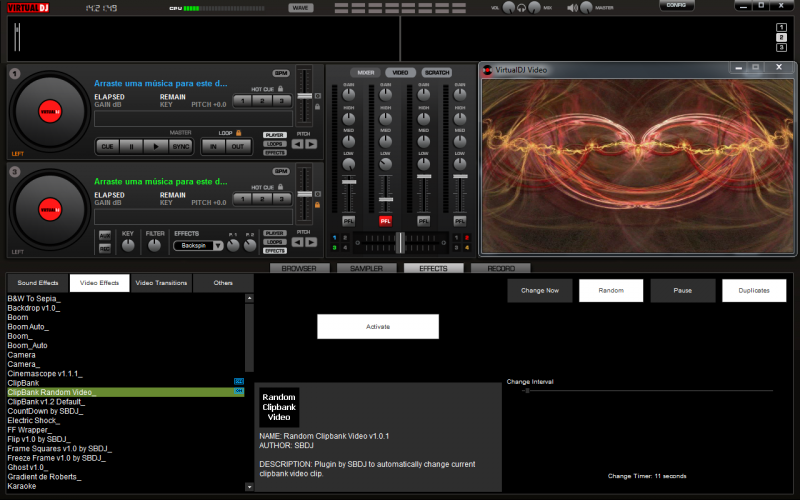Screen dimensions: 800x500
Task: Toggle the pitch lock on deck 1
Action: pos(317,107)
